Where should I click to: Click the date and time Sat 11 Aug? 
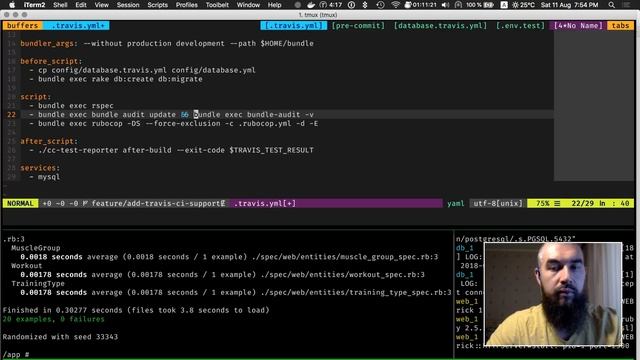click(x=569, y=5)
